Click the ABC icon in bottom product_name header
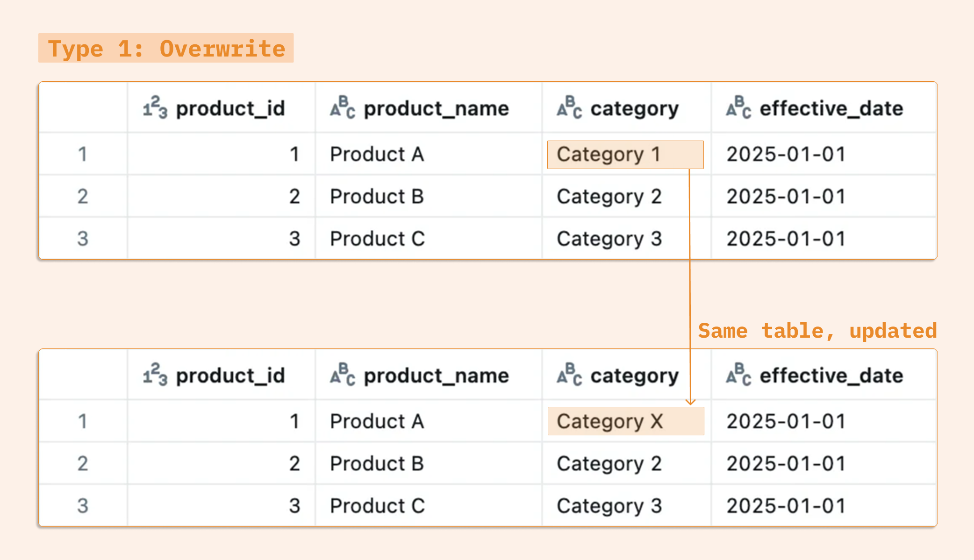This screenshot has width=974, height=560. (343, 375)
